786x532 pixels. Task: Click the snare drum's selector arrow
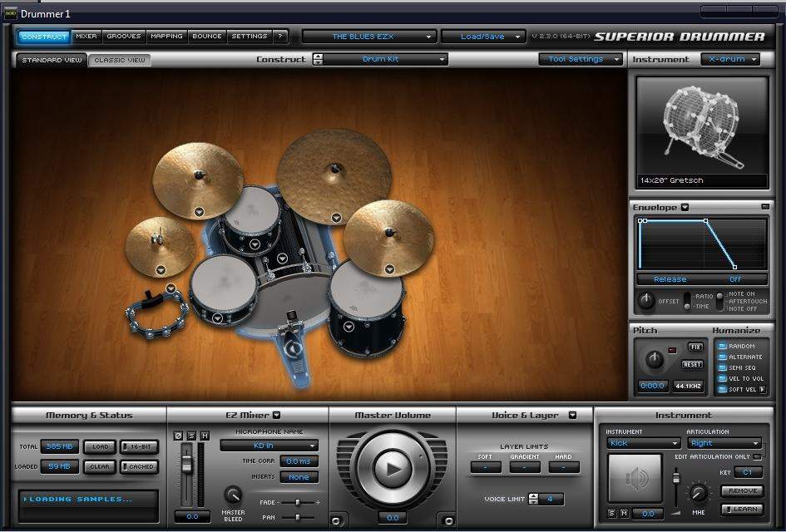point(217,318)
